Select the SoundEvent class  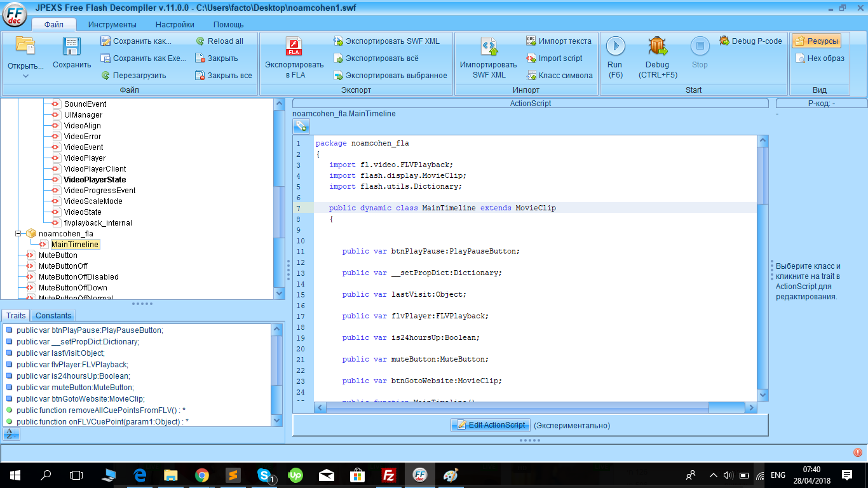pyautogui.click(x=85, y=104)
